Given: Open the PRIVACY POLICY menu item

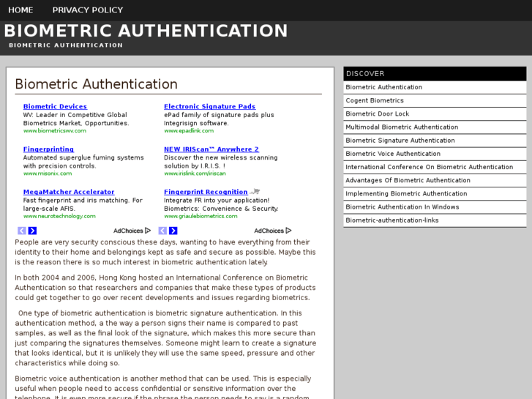Looking at the screenshot, I should (x=88, y=10).
